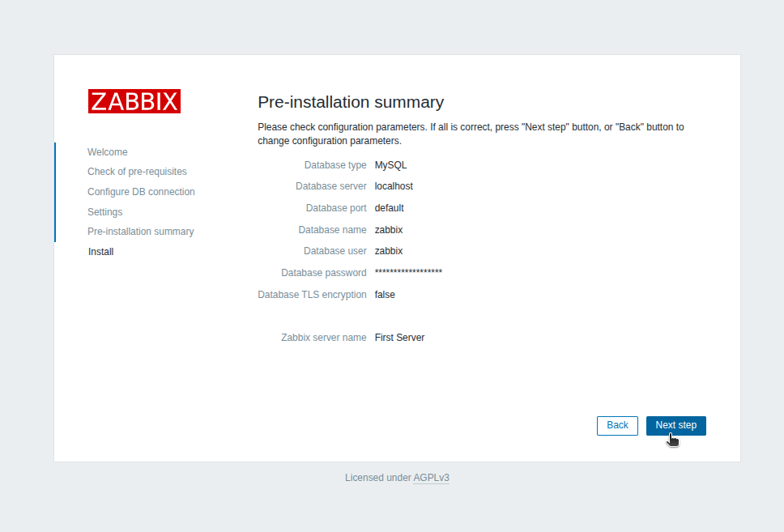The height and width of the screenshot is (532, 784).
Task: Select the Install step in sidebar
Action: [x=100, y=252]
